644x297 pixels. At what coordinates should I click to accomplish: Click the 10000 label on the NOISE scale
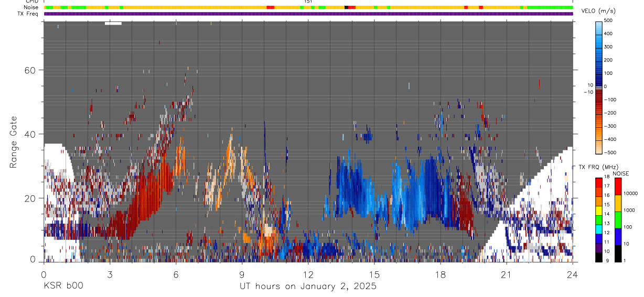[631, 194]
